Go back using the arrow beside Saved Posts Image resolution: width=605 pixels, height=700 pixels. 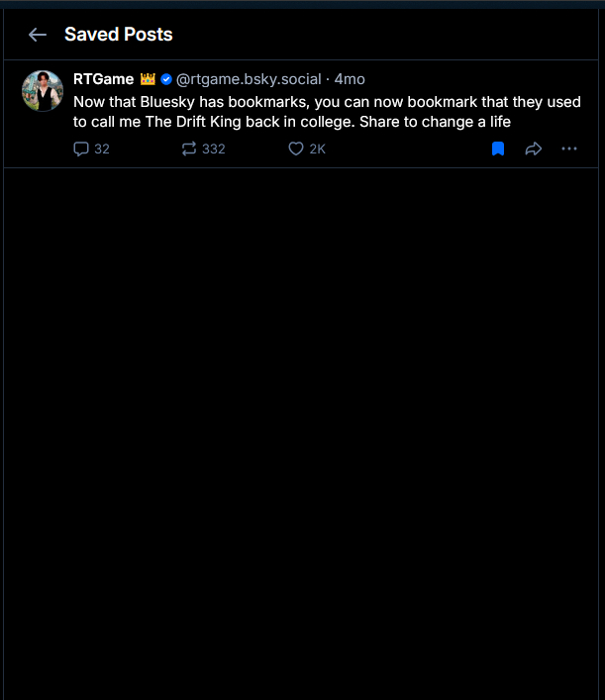[x=38, y=35]
